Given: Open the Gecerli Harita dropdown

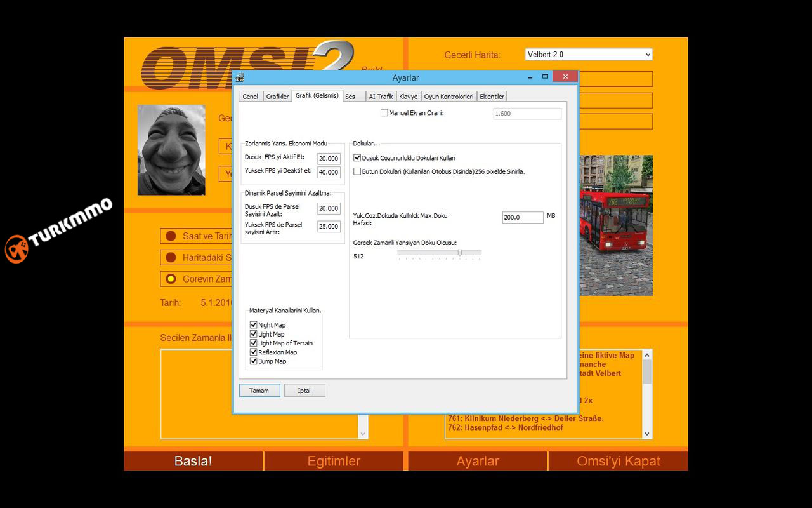Looking at the screenshot, I should pyautogui.click(x=589, y=55).
